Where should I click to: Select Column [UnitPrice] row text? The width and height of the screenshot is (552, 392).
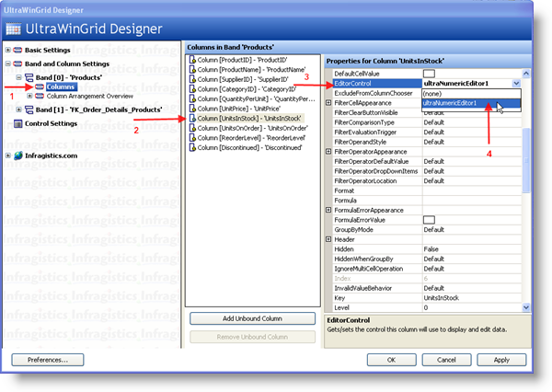point(239,109)
